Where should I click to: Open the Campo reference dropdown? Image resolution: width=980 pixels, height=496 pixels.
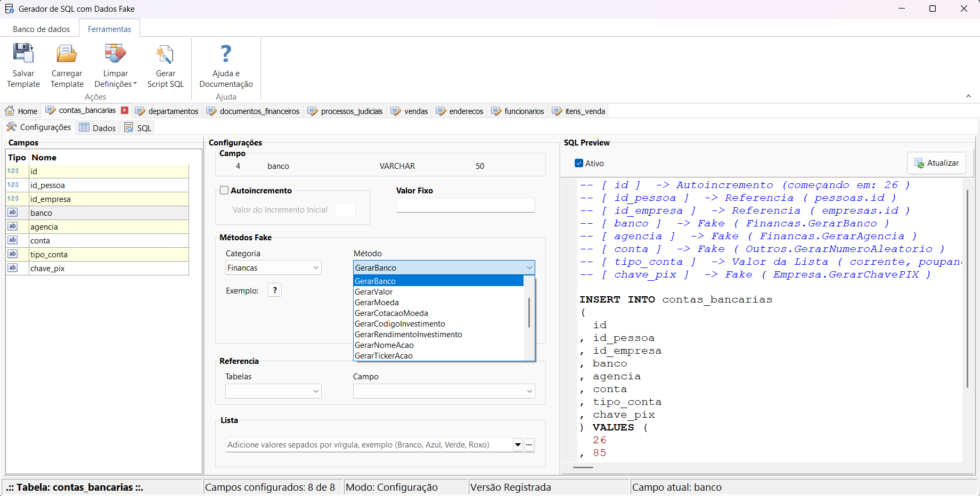(444, 391)
